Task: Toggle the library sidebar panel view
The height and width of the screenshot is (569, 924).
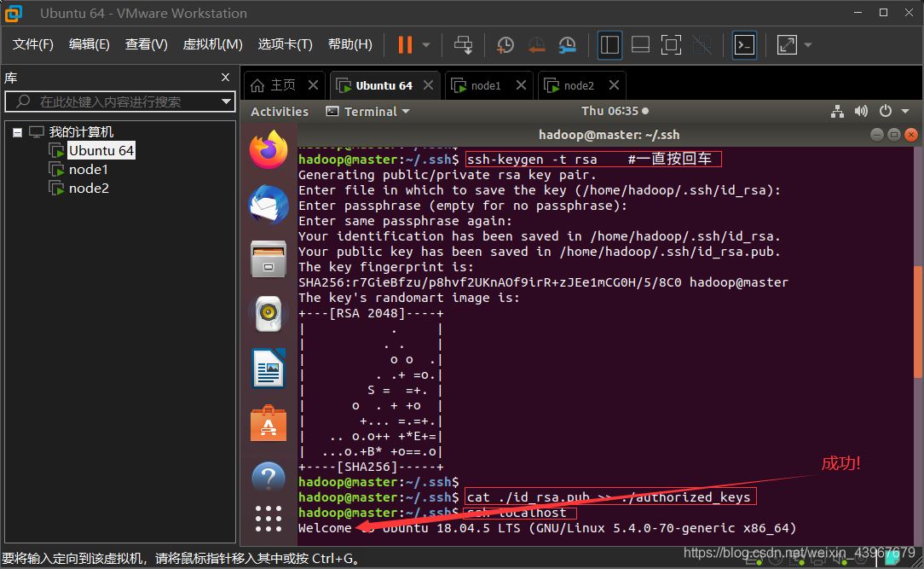Action: tap(609, 44)
